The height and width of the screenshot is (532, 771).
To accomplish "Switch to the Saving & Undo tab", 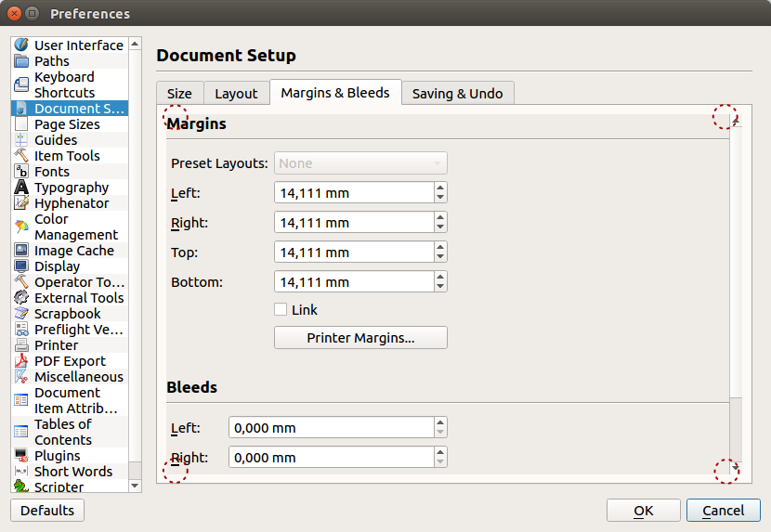I will (457, 93).
